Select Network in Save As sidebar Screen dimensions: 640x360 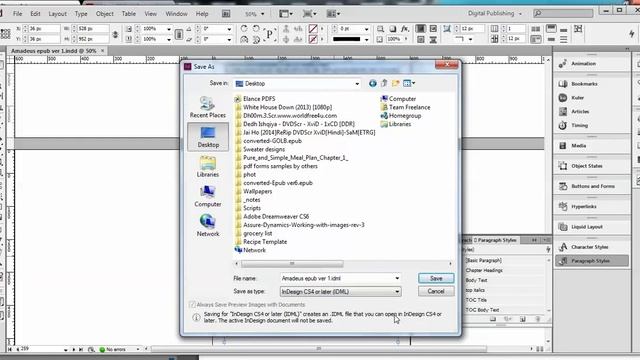(x=208, y=226)
